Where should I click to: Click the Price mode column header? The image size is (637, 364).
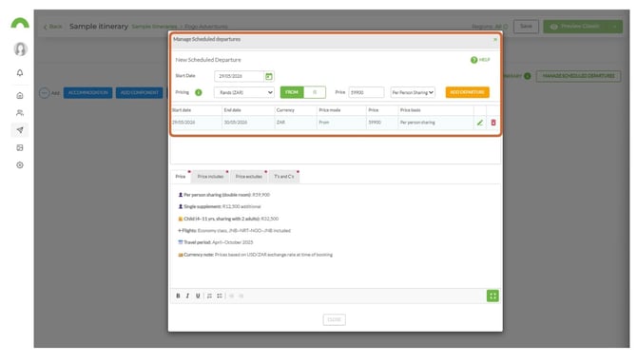(x=330, y=110)
